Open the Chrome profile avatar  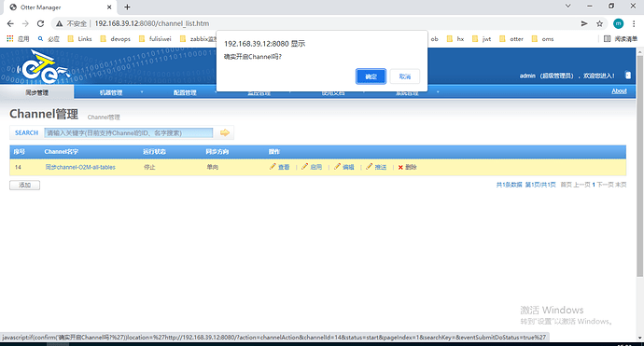(618, 23)
